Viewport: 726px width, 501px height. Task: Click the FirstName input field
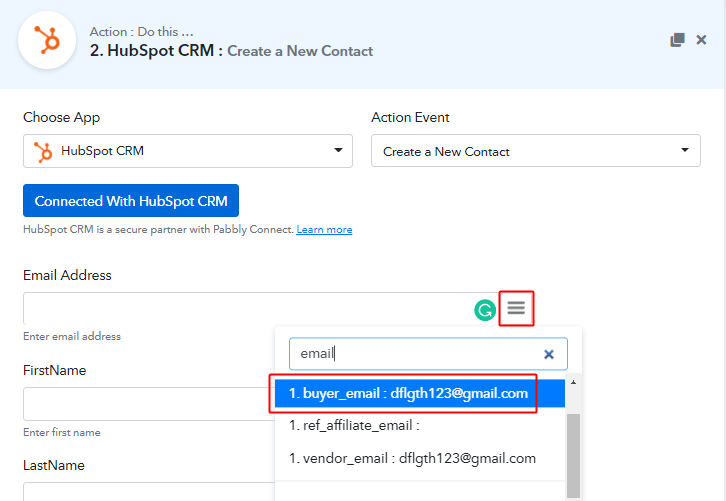click(149, 404)
